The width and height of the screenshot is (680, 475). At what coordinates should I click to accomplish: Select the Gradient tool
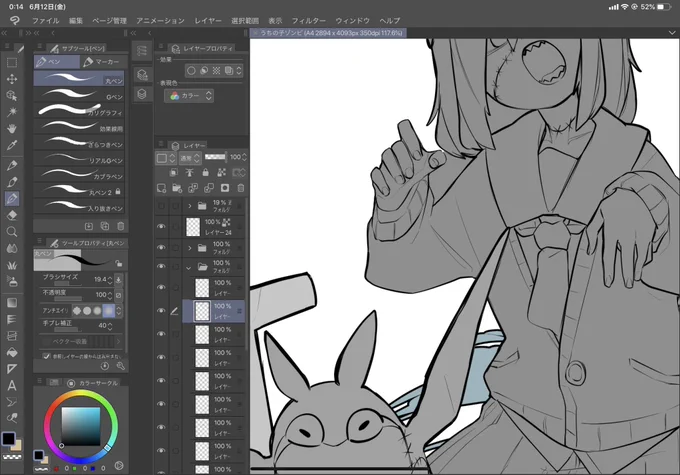[x=12, y=303]
